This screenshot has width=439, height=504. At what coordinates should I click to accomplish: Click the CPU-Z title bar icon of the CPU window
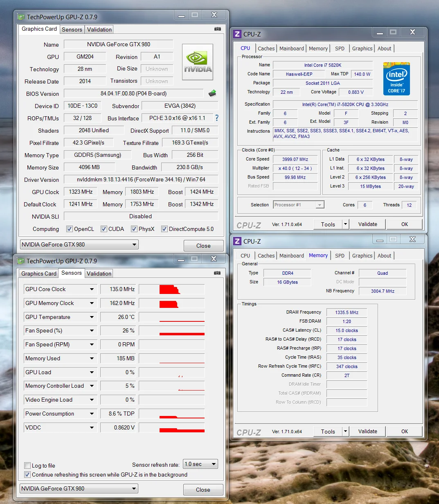point(237,34)
